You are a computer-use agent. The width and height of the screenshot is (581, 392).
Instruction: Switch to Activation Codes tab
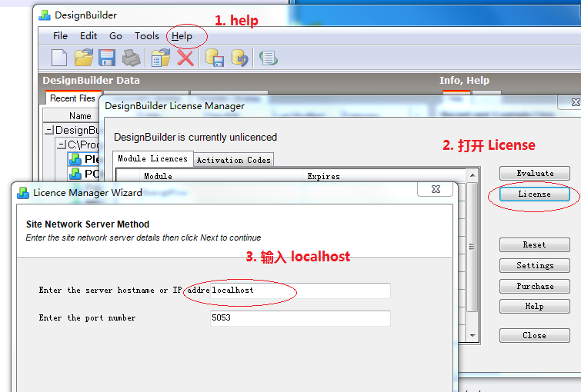233,160
